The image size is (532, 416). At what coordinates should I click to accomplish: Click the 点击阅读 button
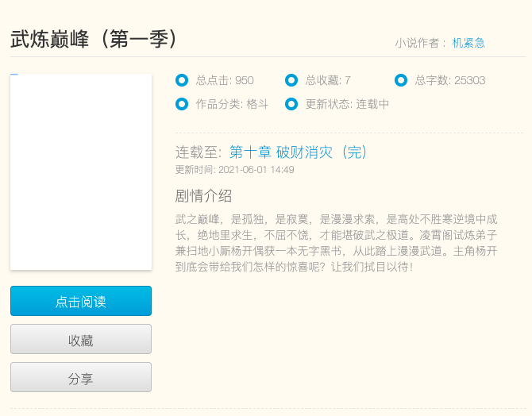coord(81,301)
